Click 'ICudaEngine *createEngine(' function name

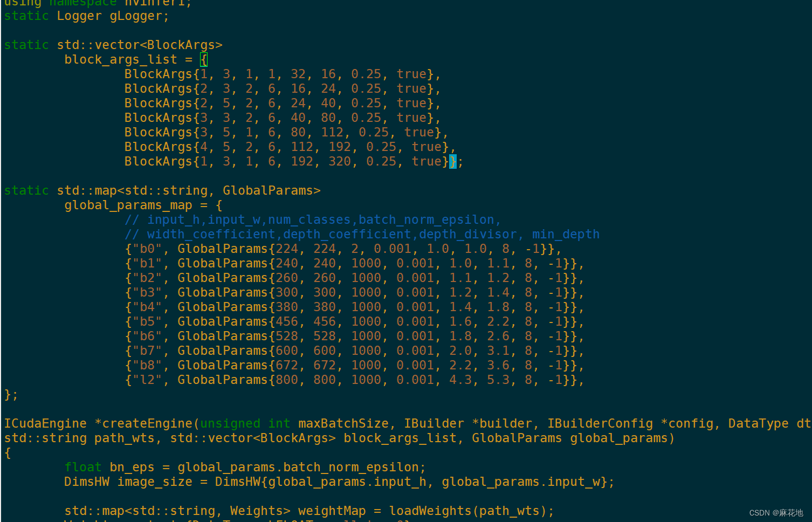[101, 423]
